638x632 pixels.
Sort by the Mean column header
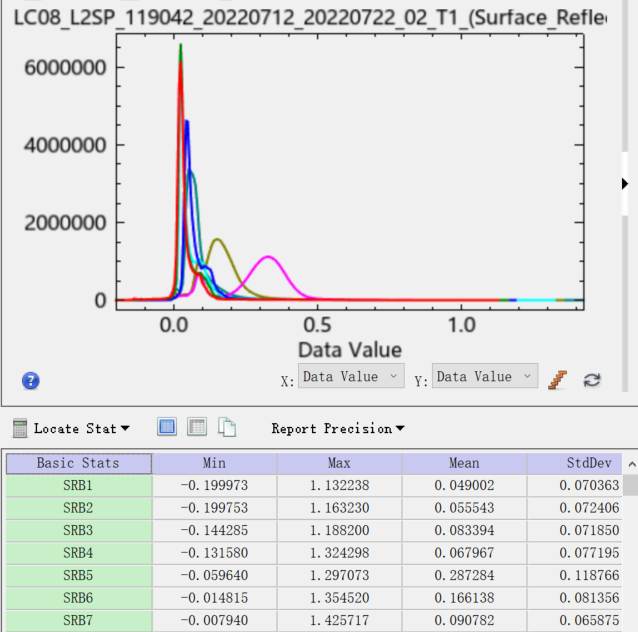[x=464, y=464]
